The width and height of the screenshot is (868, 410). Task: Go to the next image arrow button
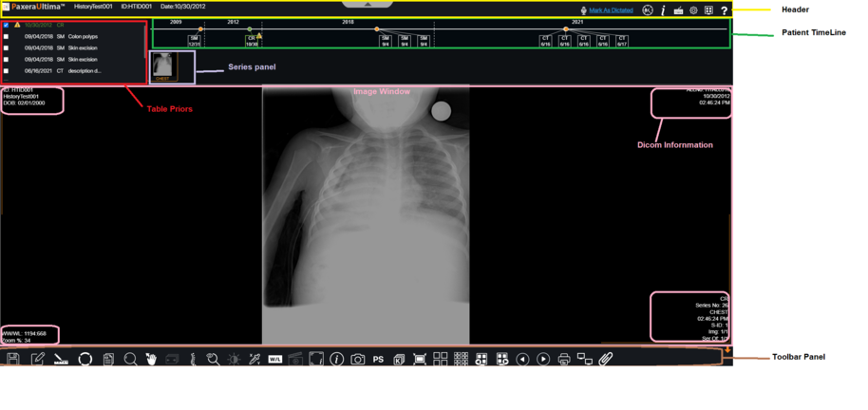tap(543, 359)
